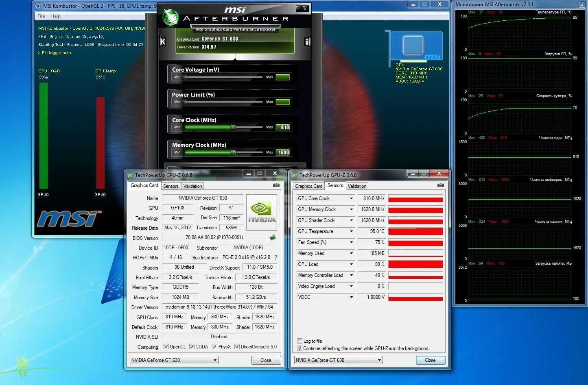Click GPU temperature graph in Afterburner monitoring window
Screen dimensions: 588x385
pyautogui.click(x=520, y=33)
